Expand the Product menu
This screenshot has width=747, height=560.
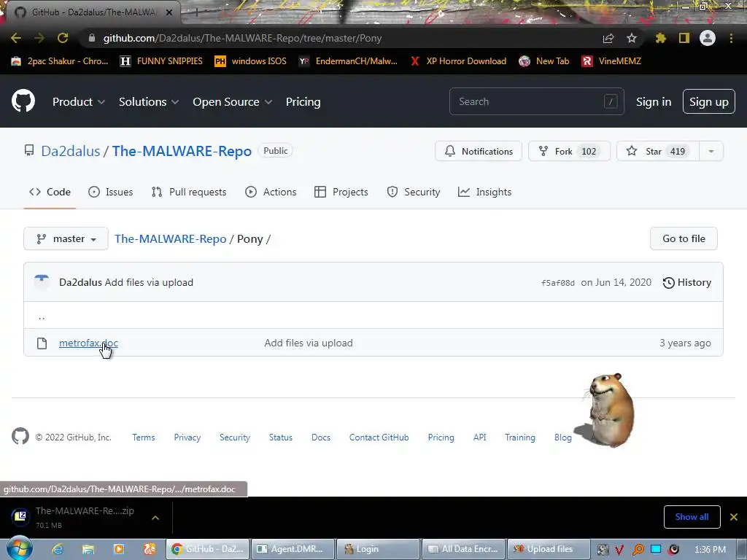[79, 102]
